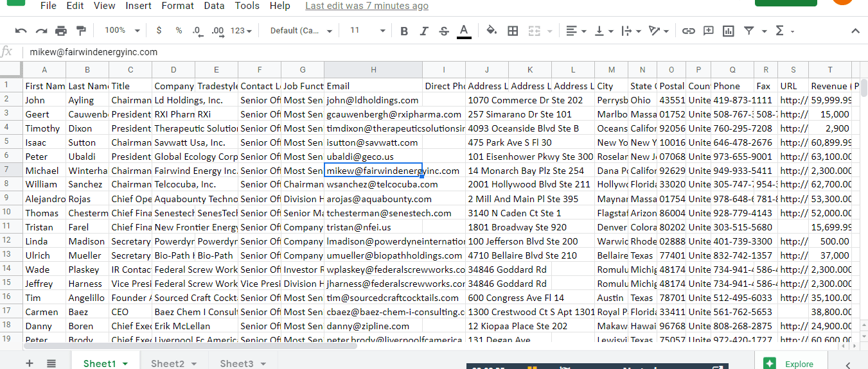This screenshot has width=868, height=369.
Task: Insert a comment
Action: tap(708, 31)
